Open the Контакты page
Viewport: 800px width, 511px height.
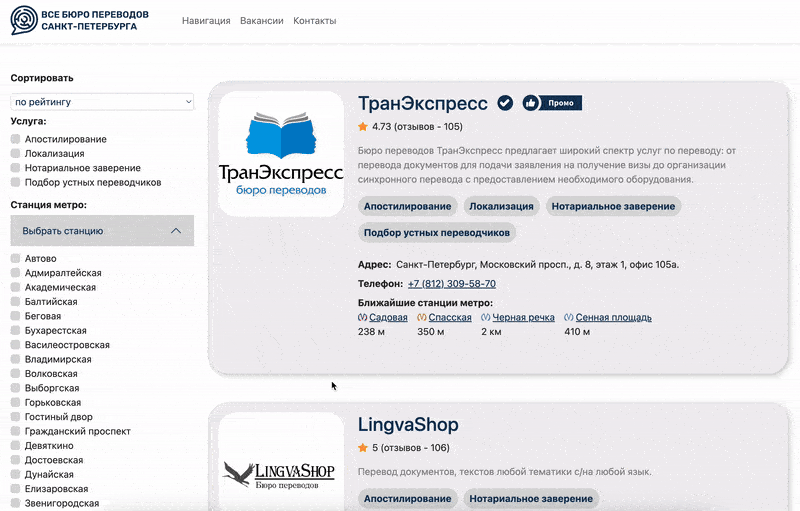tap(314, 21)
